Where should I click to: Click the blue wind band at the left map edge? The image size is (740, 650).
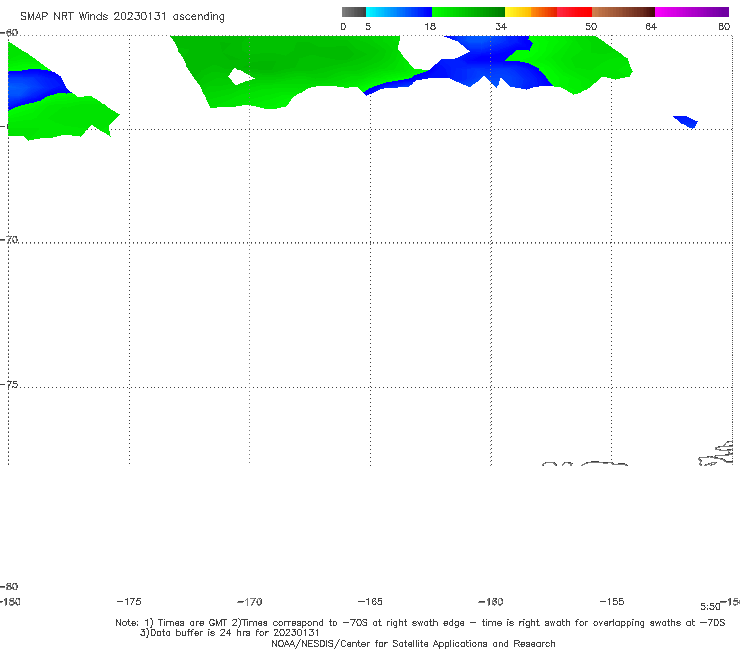[35, 88]
